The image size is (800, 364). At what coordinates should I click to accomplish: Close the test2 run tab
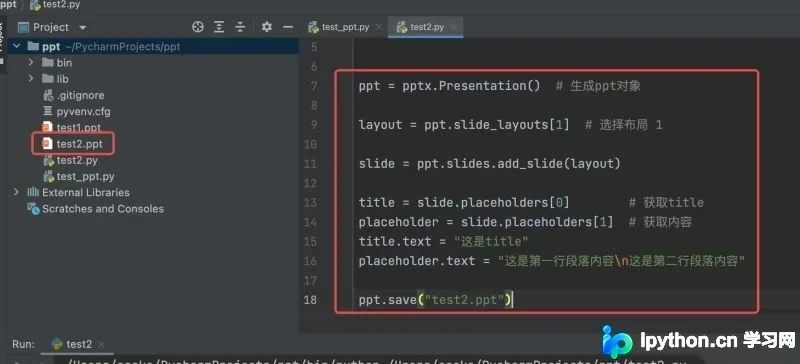pos(101,345)
